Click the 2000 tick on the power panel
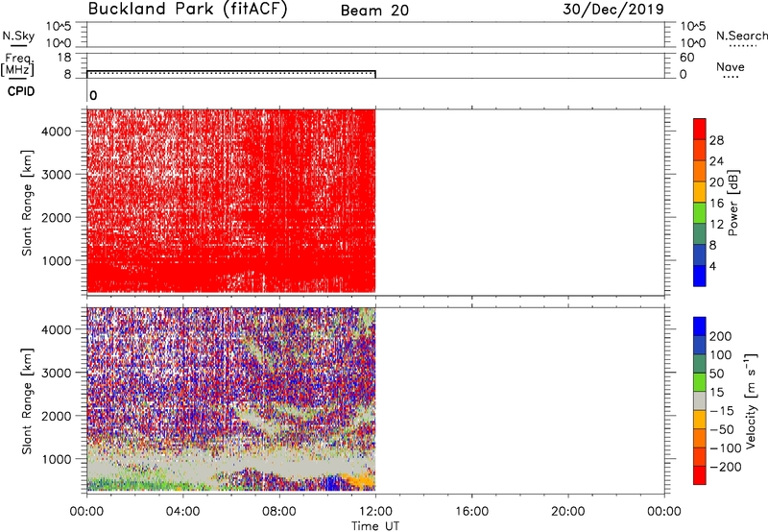This screenshot has height=532, width=768. pos(57,217)
